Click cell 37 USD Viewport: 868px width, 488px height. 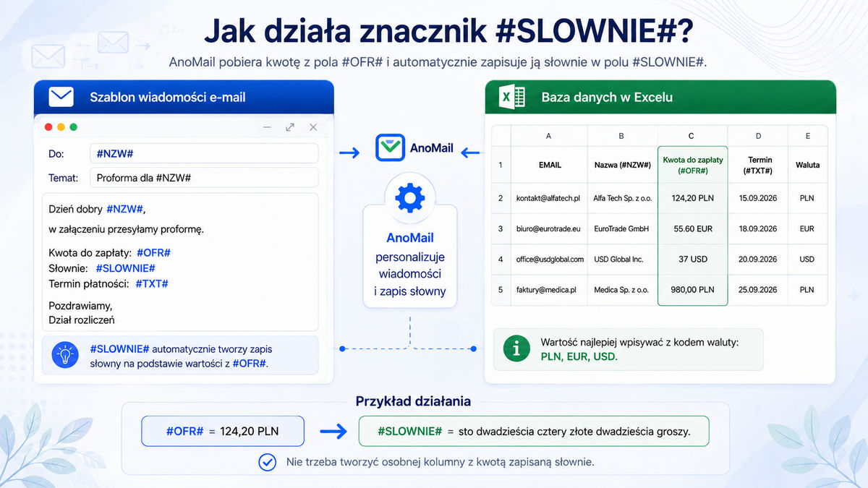692,259
